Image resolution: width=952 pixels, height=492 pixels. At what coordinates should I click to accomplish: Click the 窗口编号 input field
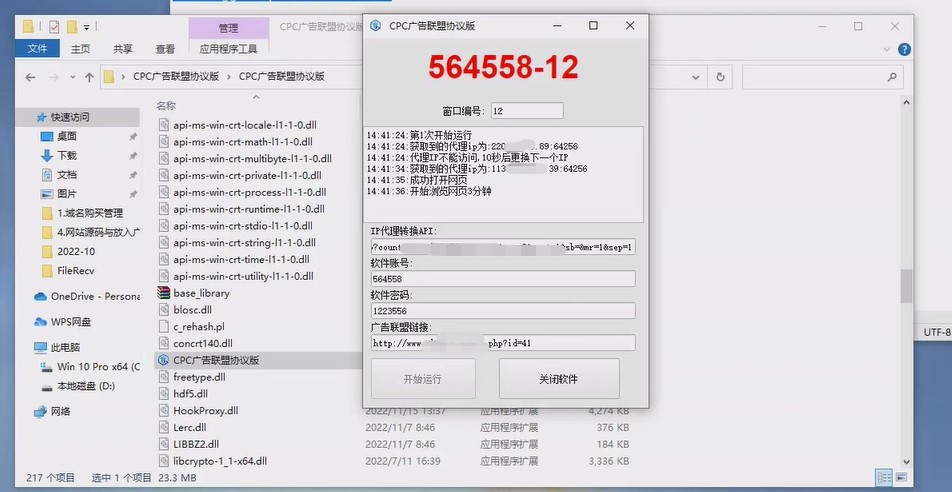click(x=527, y=111)
